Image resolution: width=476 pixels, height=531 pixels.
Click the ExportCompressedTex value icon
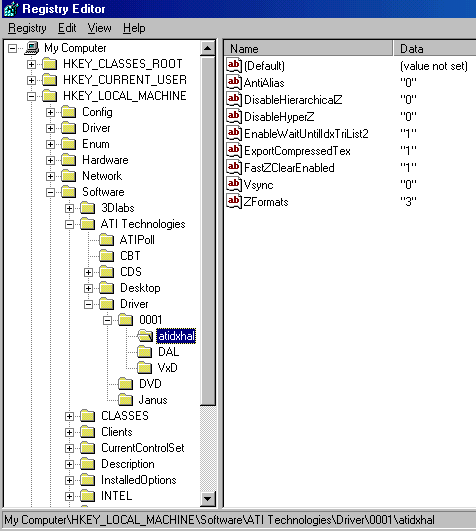point(234,150)
